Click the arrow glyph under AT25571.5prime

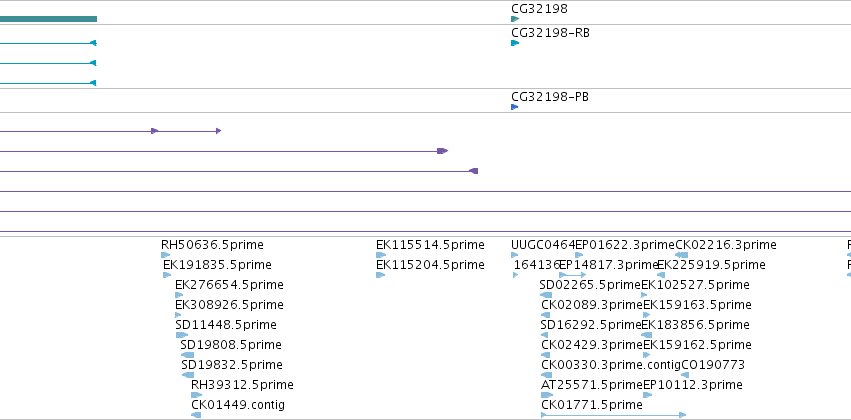[x=547, y=395]
